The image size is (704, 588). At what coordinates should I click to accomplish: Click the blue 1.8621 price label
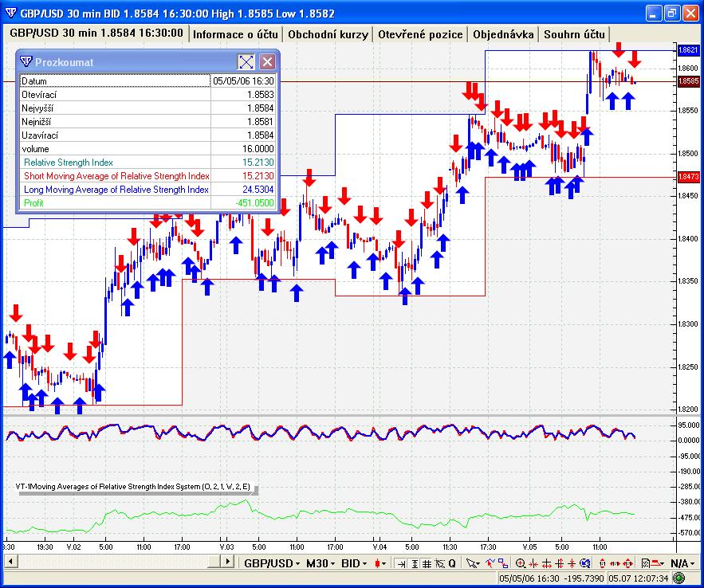688,50
